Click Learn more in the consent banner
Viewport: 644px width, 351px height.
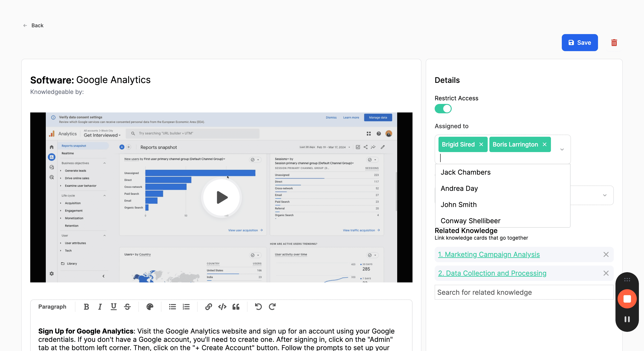tap(351, 118)
